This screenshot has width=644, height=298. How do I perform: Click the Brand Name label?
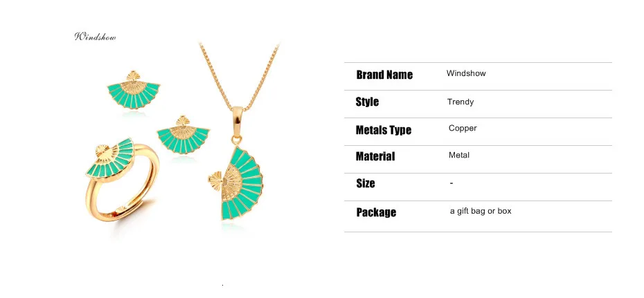point(384,75)
